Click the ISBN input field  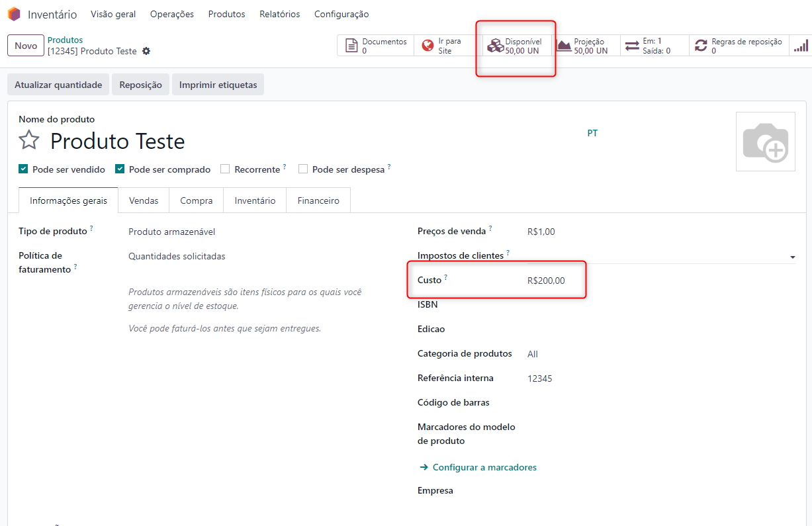tap(661, 305)
